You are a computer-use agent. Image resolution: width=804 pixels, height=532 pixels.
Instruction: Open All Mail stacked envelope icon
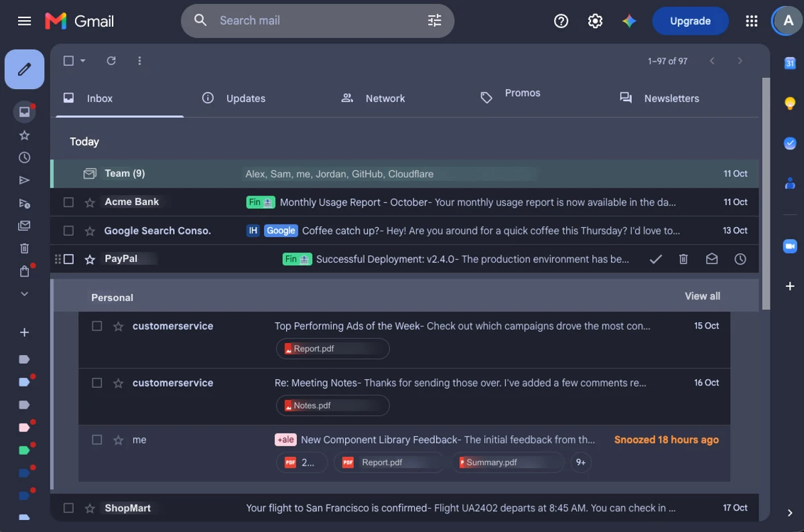pos(25,226)
